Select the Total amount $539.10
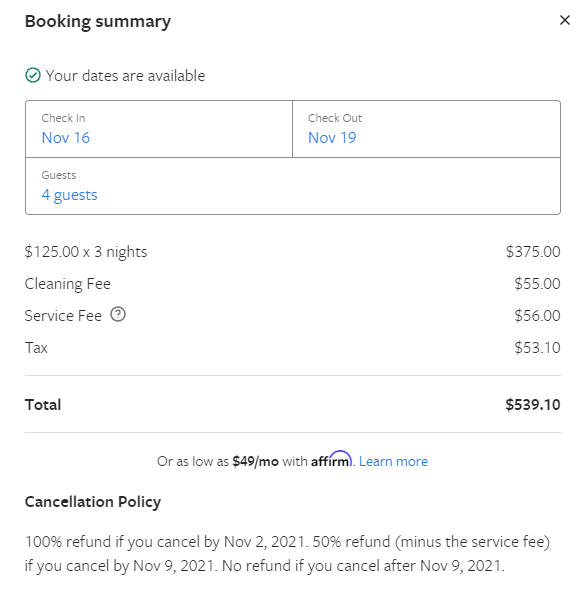This screenshot has width=579, height=612. click(533, 405)
